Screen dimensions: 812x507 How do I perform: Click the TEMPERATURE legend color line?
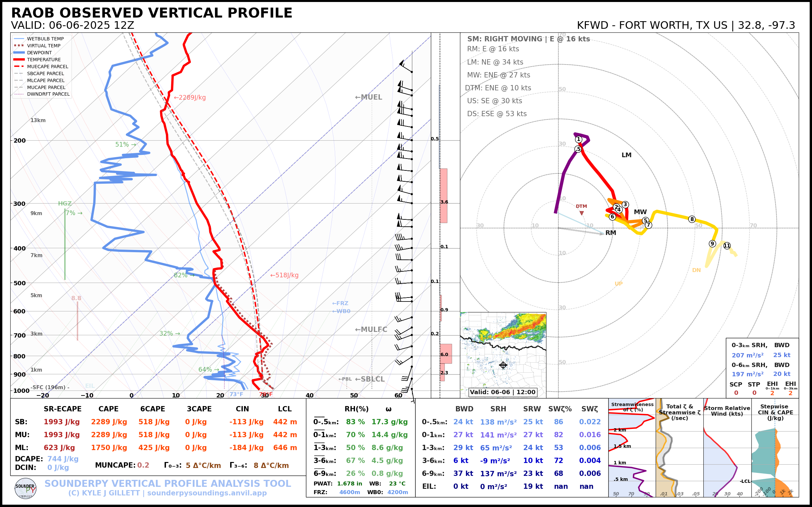point(19,60)
